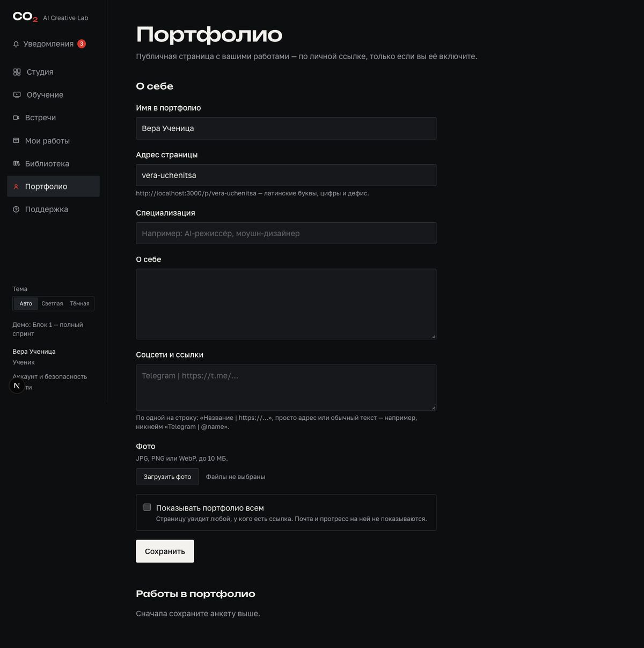Select the Авто theme option
This screenshot has height=648, width=644.
[26, 303]
